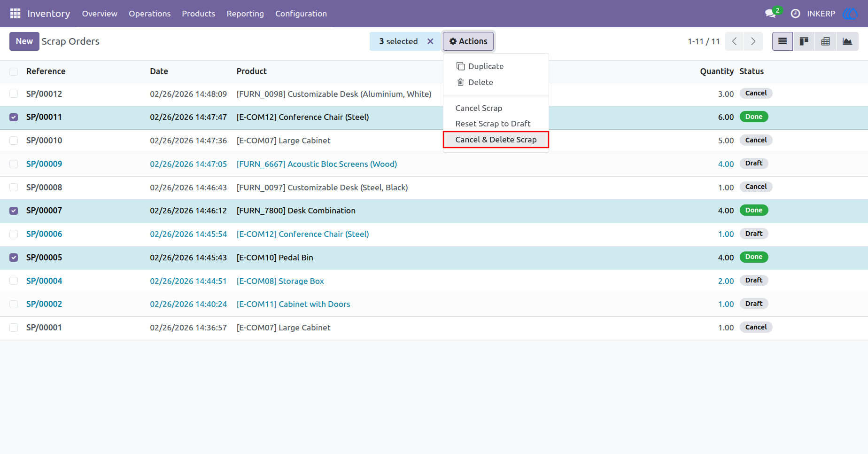Screen dimensions: 868x454
Task: Open scrap order SP/00009
Action: (x=44, y=164)
